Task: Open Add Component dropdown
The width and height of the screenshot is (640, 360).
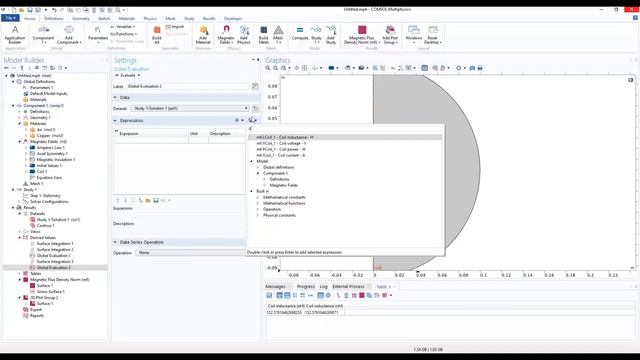Action: (69, 35)
